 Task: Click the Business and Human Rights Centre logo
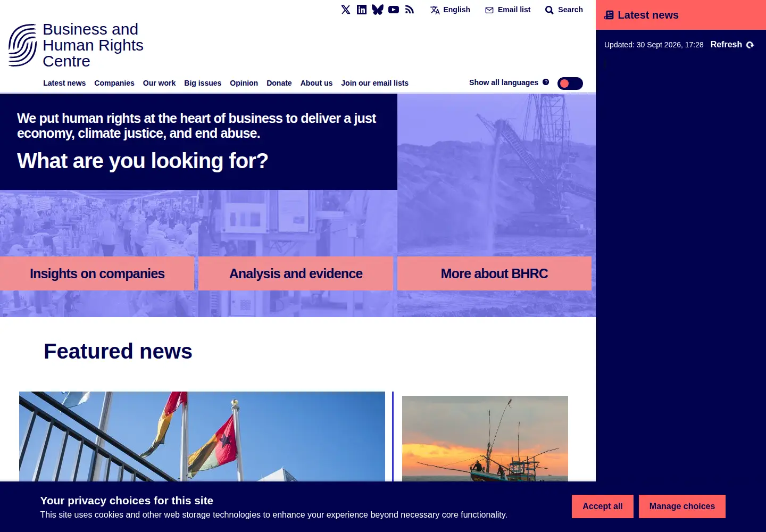(76, 45)
